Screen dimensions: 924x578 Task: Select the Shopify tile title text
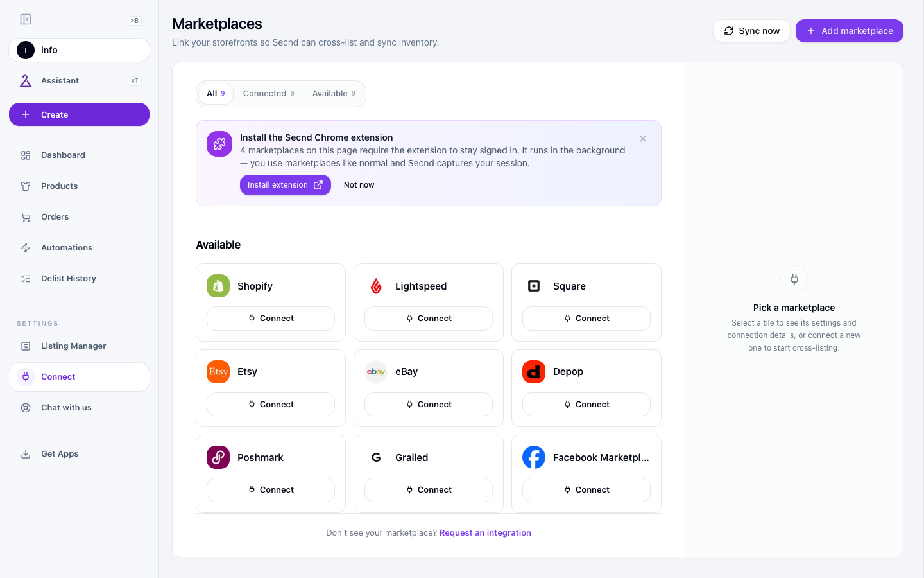(x=255, y=286)
